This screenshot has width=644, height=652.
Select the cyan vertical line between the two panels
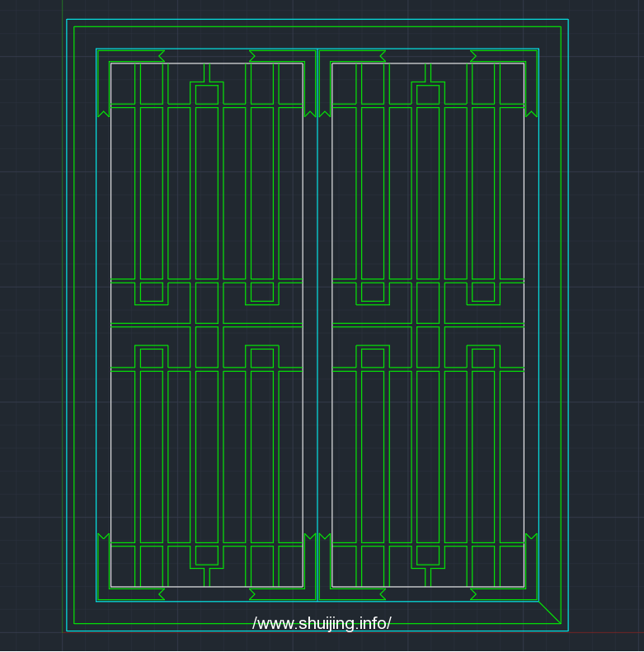click(x=317, y=325)
